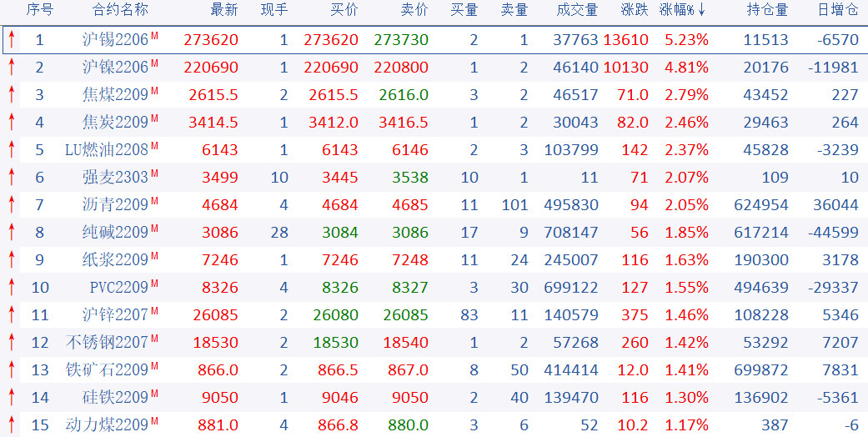Viewport: 868px width, 437px height.
Task: Click the 合约名称 column header
Action: pos(120,10)
